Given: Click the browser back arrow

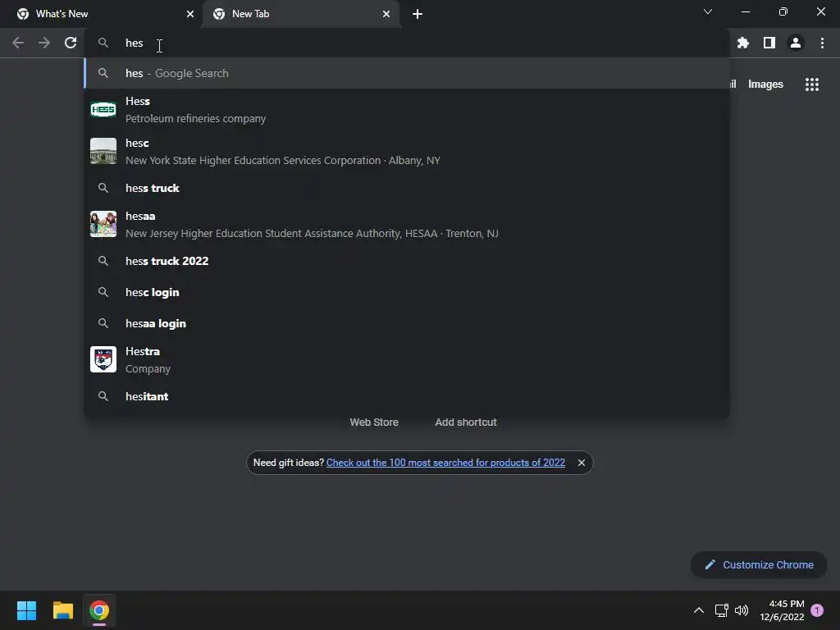Looking at the screenshot, I should pyautogui.click(x=18, y=43).
